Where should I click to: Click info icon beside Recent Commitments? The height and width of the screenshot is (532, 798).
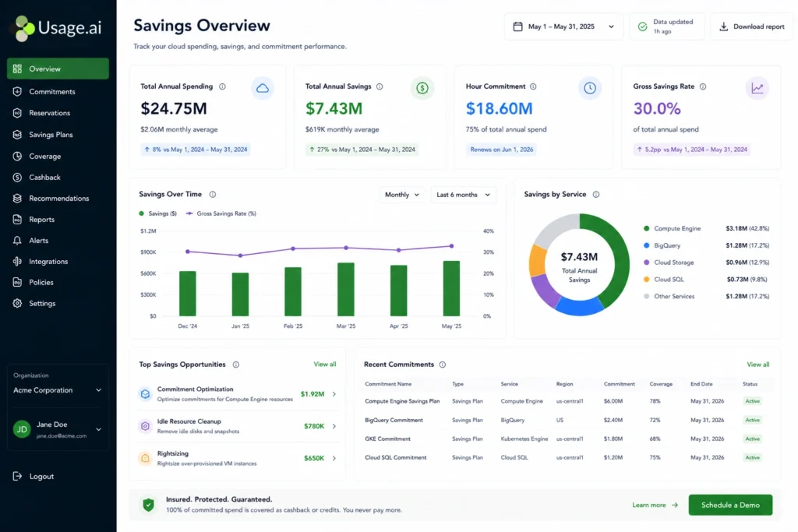pyautogui.click(x=443, y=365)
